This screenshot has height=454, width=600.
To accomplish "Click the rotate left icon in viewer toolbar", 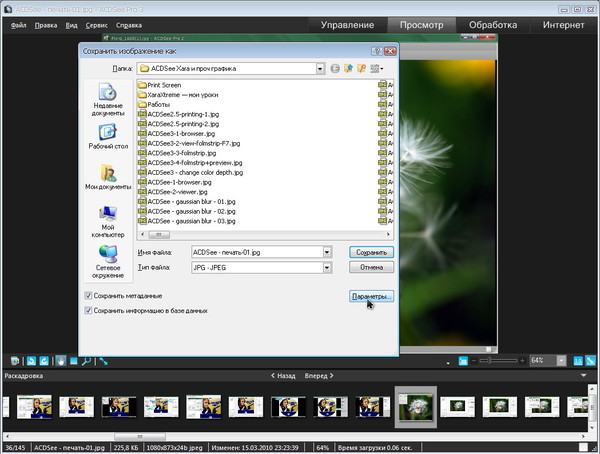I will 31,361.
